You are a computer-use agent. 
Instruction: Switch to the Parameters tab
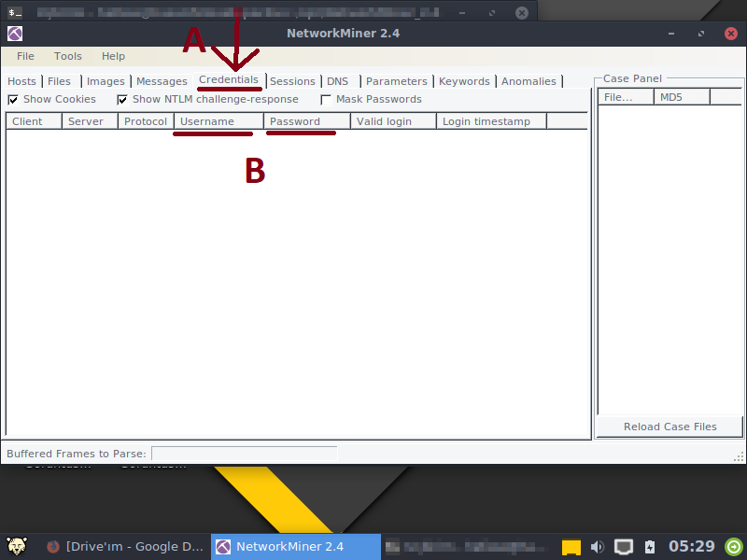(396, 81)
